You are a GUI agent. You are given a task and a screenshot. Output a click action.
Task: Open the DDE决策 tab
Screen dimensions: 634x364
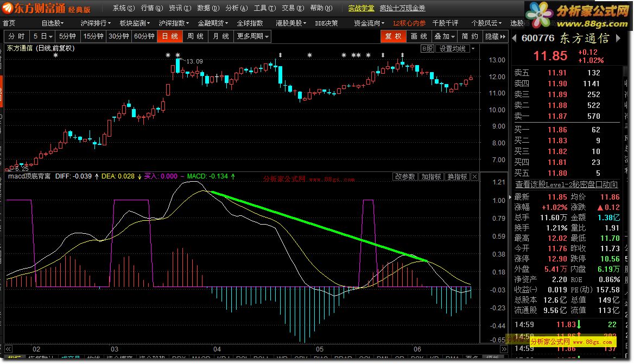pos(326,23)
